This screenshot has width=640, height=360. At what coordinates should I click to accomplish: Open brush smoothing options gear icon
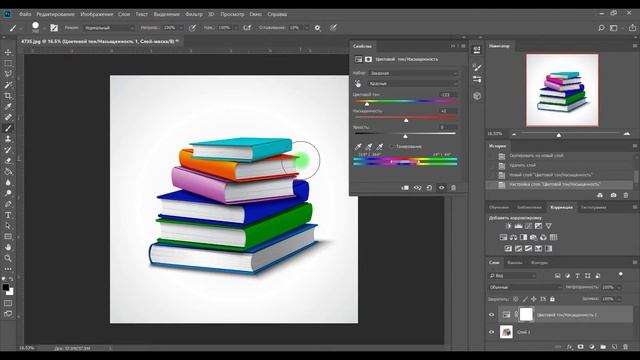(317, 28)
